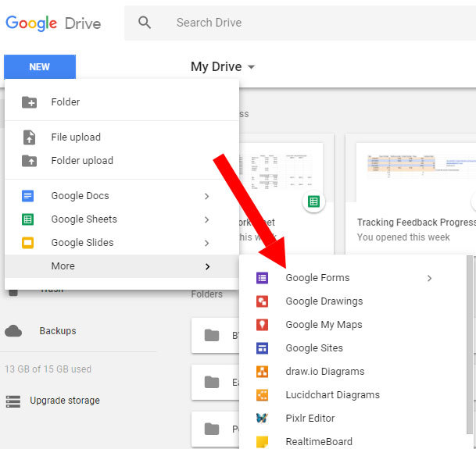Choose Pixlr Editor from submenu
476x449 pixels.
point(353,418)
